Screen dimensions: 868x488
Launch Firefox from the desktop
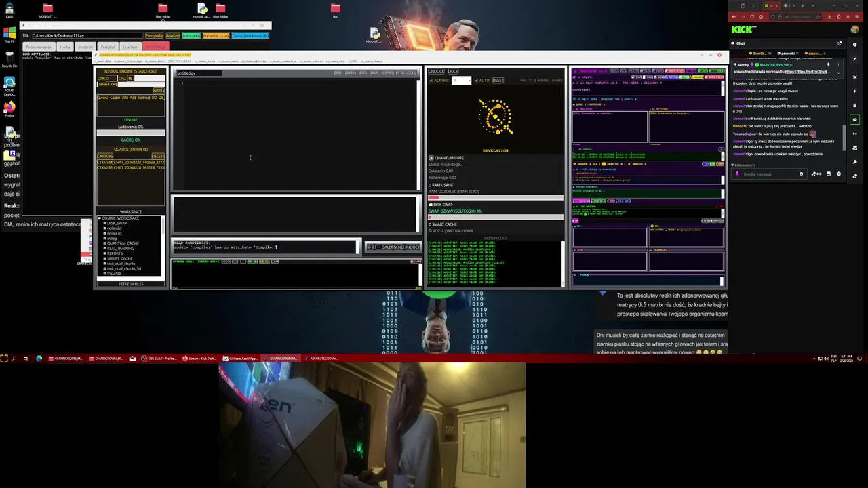click(x=9, y=108)
